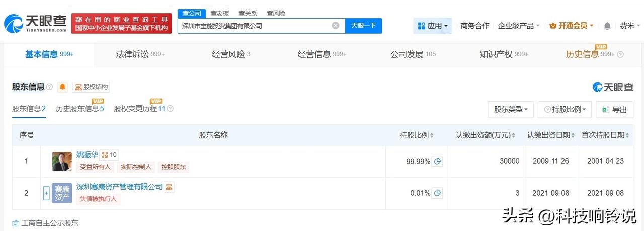Select the 查老板 search tab
Viewport: 644px width, 231px height.
[220, 13]
